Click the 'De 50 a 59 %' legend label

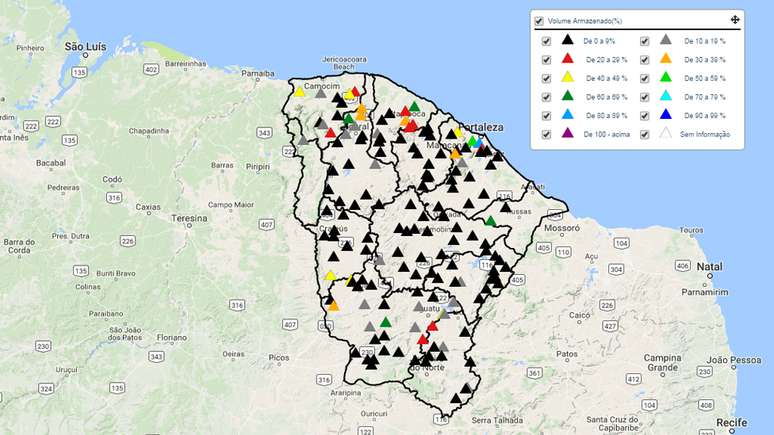[x=706, y=78]
